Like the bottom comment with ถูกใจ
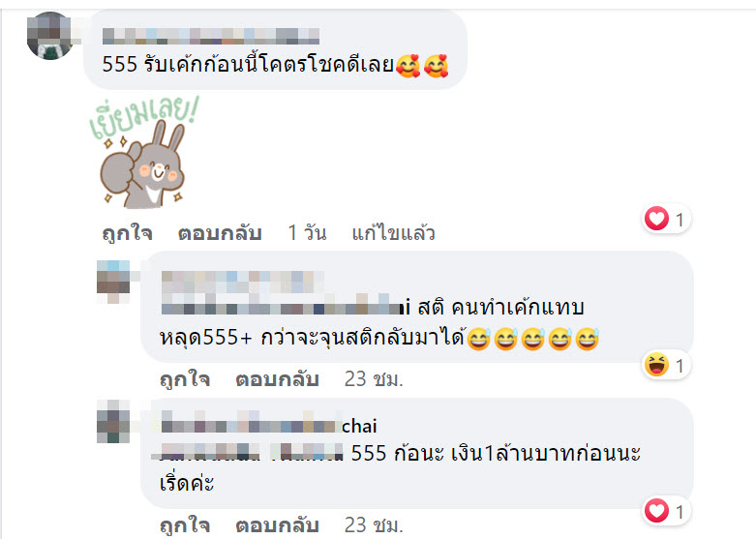Viewport: 756px width, 539px height. click(x=185, y=525)
